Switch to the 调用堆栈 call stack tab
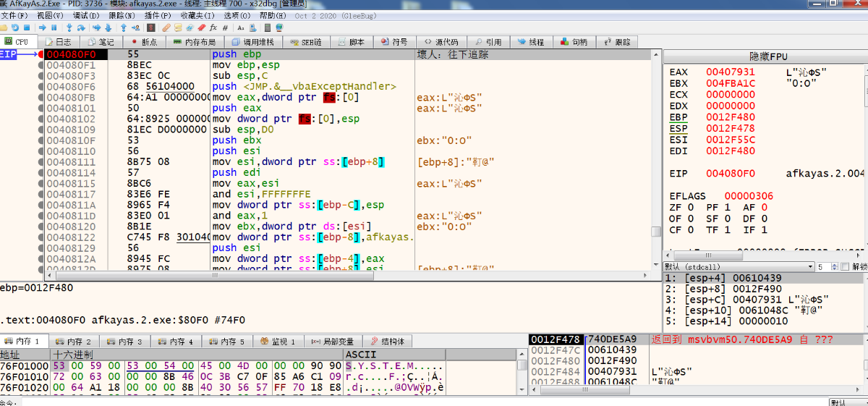 point(253,42)
